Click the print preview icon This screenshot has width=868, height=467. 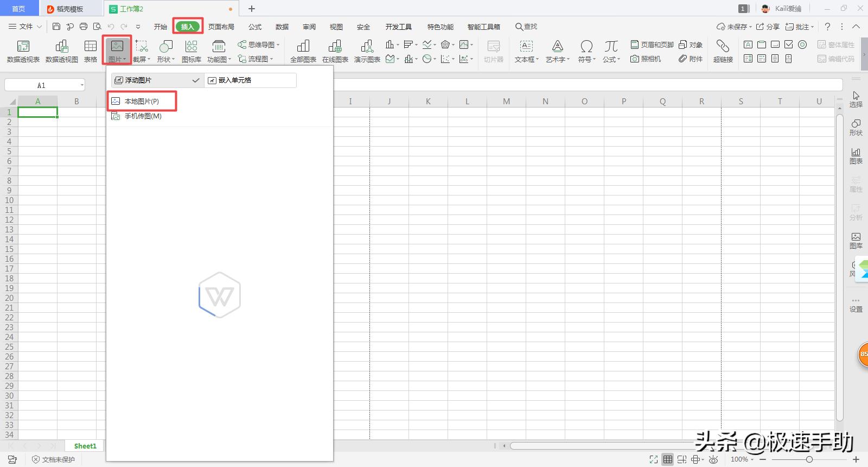97,27
